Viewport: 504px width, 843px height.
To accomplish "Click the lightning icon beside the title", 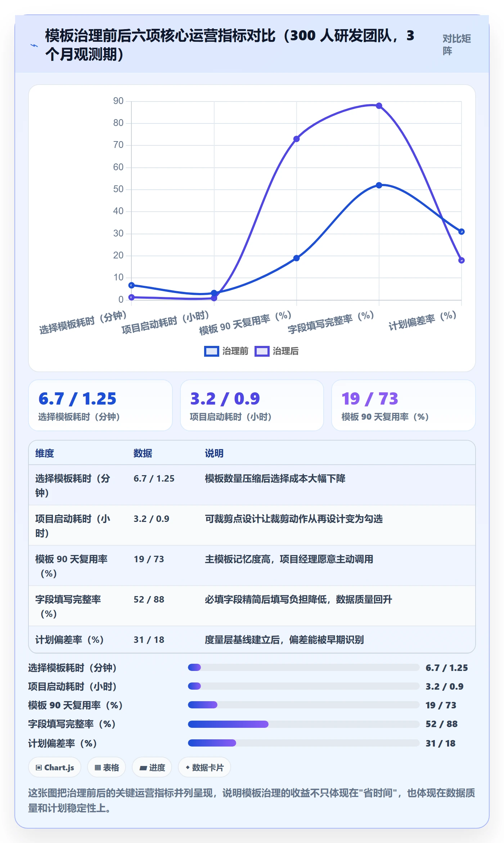I will click(34, 45).
